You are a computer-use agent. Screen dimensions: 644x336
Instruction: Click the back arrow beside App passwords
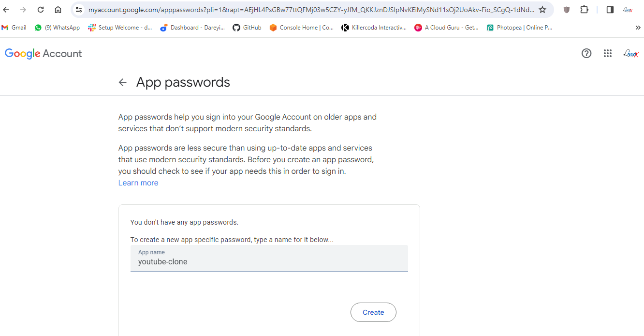(x=123, y=82)
